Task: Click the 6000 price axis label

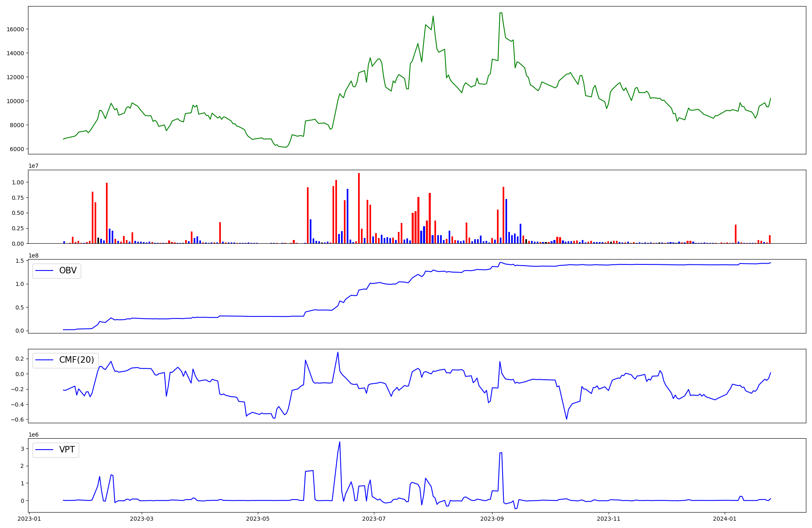Action: (17, 149)
